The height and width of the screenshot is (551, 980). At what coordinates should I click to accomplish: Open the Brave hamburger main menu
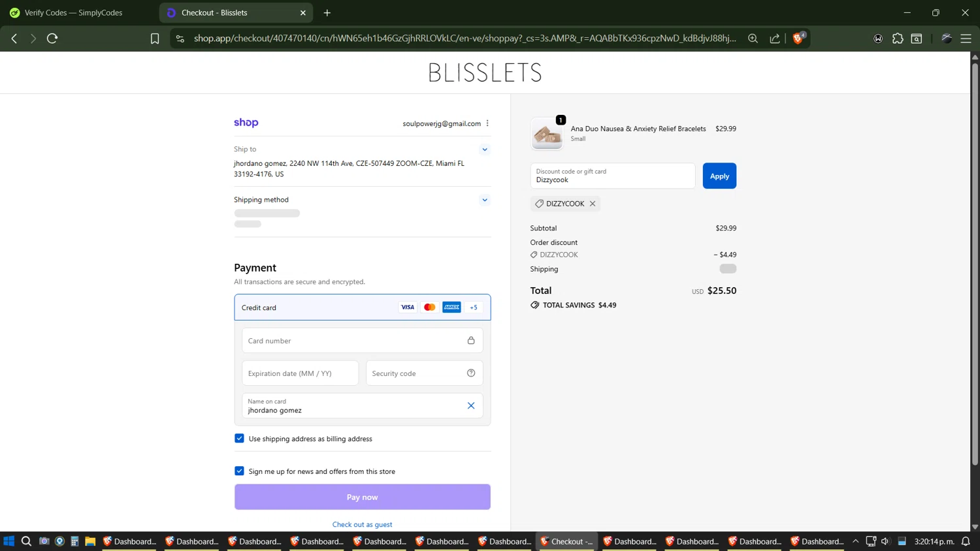[966, 39]
